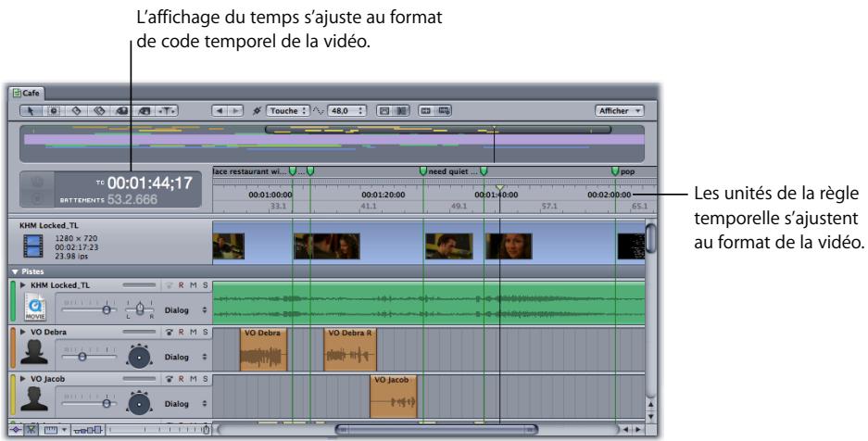Click the VO Jacob silhouette track icon

click(x=34, y=399)
